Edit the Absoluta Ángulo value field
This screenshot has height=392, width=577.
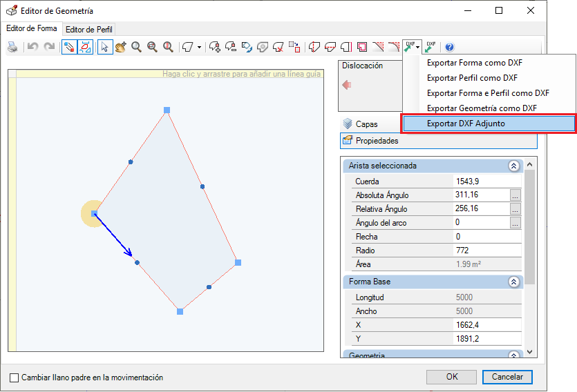coord(482,195)
